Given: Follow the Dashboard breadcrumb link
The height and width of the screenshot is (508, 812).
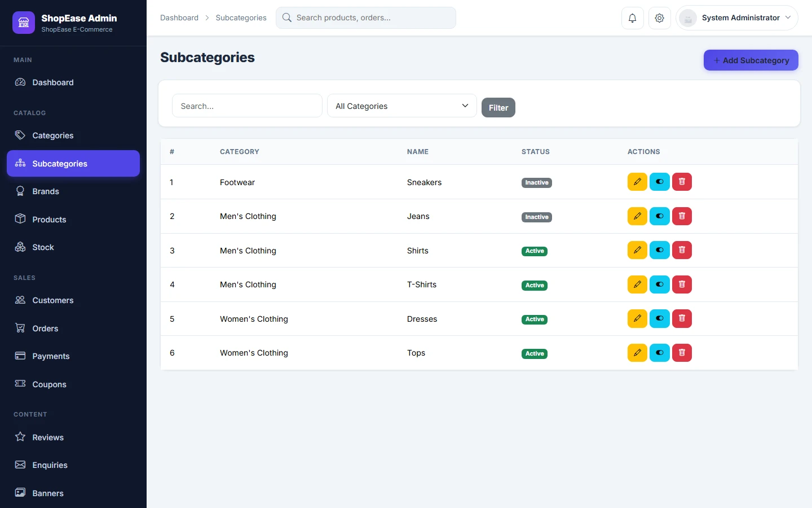Looking at the screenshot, I should 179,17.
